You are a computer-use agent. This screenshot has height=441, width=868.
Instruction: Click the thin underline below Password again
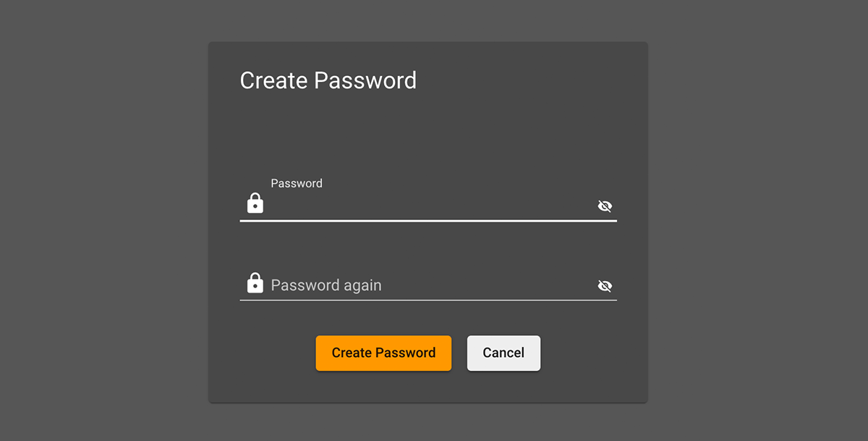click(428, 300)
